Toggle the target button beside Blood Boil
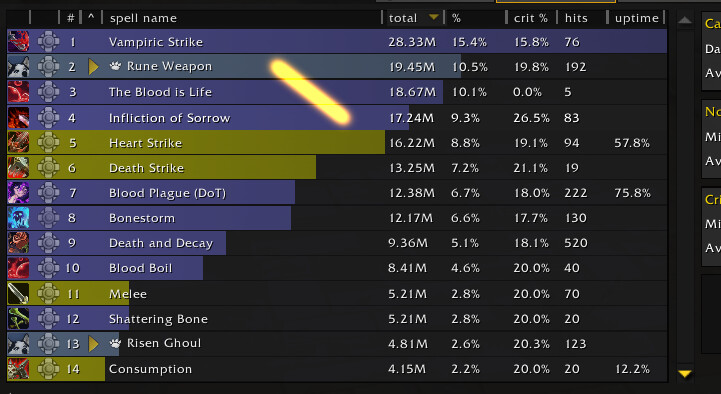Viewport: 721px width, 394px height. pyautogui.click(x=48, y=268)
